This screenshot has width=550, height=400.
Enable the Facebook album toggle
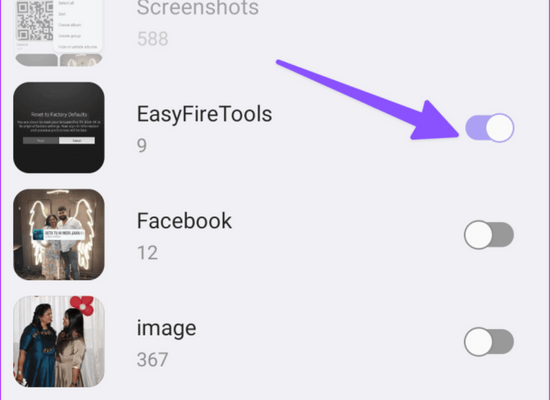pos(489,235)
